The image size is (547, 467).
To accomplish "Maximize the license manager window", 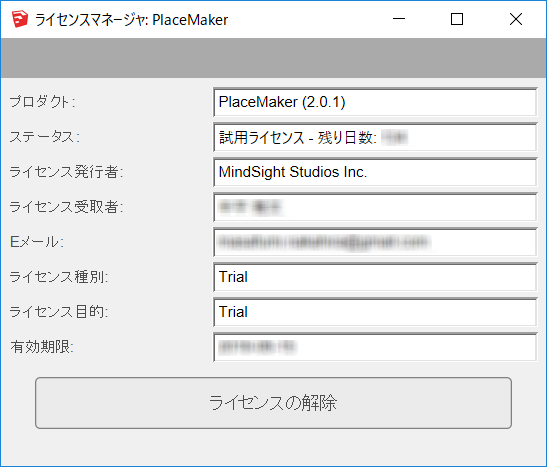I will (x=457, y=19).
